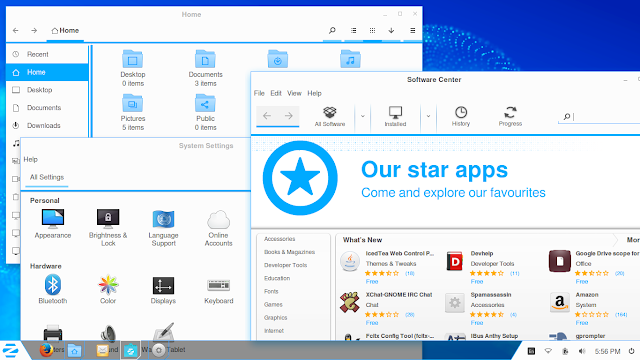Launch Firefox from the taskbar
This screenshot has width=640, height=360.
tap(46, 350)
